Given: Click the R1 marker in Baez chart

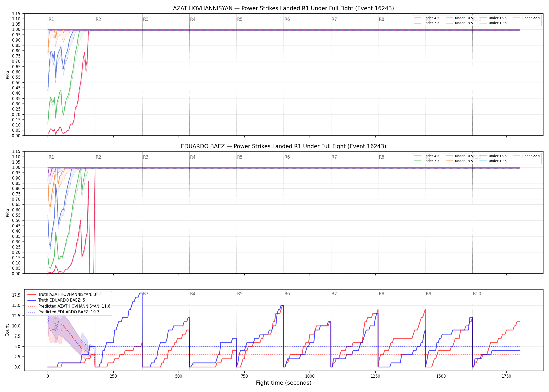Looking at the screenshot, I should pos(51,157).
